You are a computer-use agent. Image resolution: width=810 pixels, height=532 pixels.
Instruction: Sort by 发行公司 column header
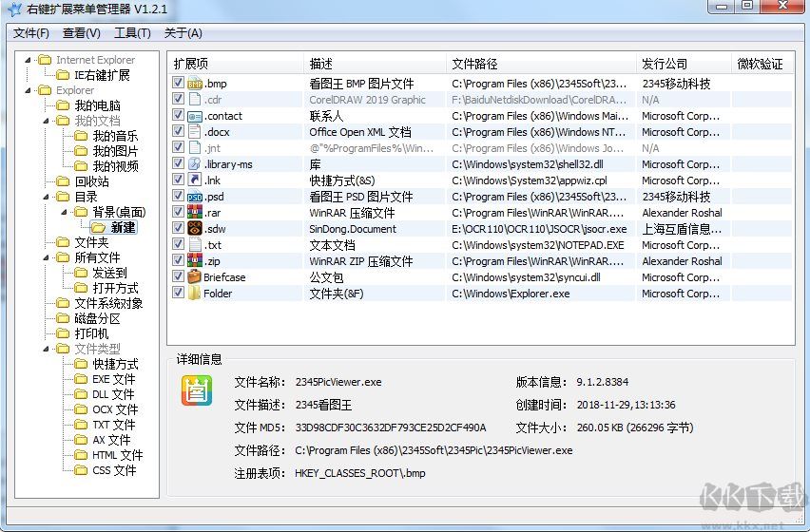coord(685,64)
